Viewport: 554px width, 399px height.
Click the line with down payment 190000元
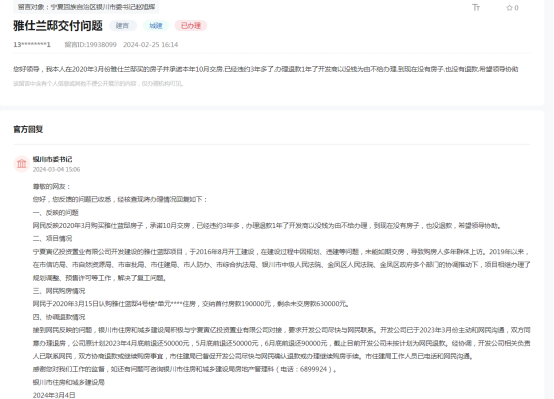coord(191,304)
